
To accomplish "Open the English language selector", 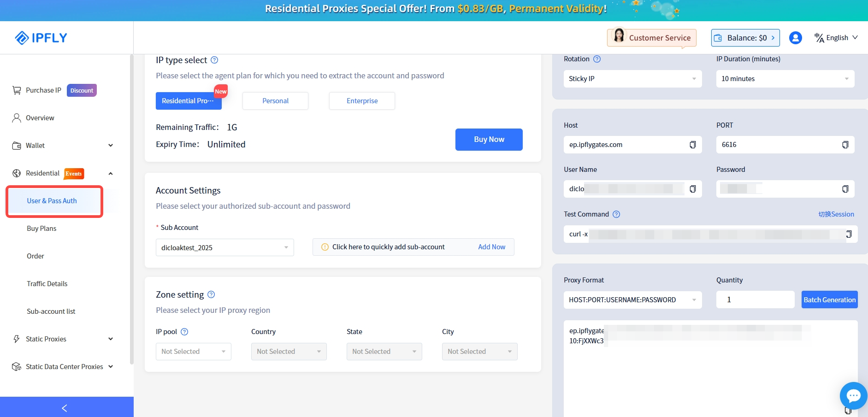I will click(836, 38).
